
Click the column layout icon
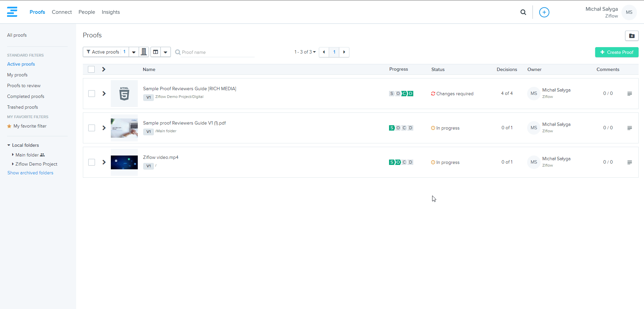tap(156, 52)
